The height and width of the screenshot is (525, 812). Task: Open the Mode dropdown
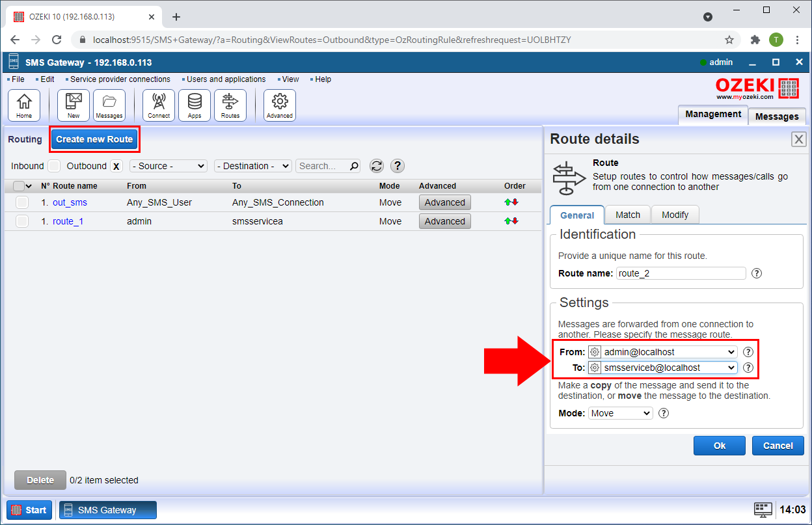[620, 413]
